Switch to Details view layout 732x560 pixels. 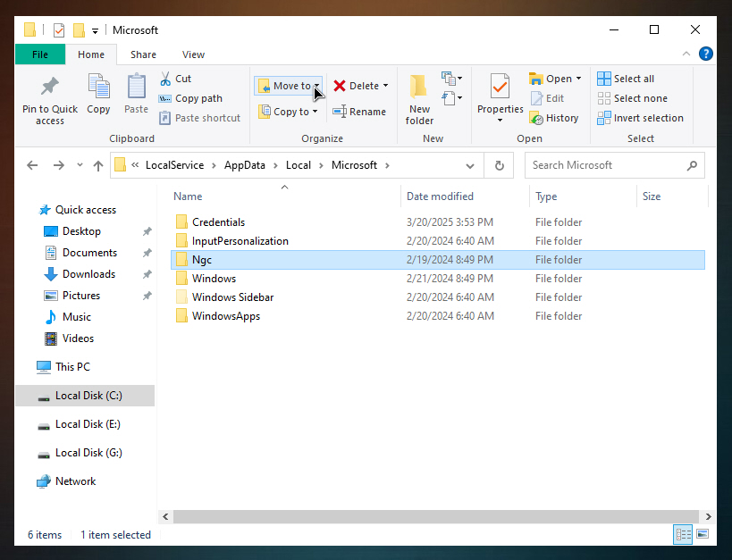pos(684,534)
